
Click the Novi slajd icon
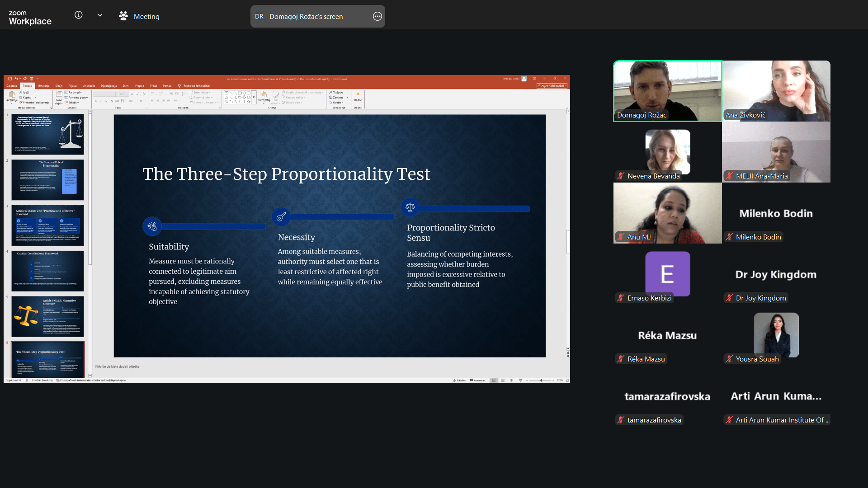pyautogui.click(x=59, y=95)
